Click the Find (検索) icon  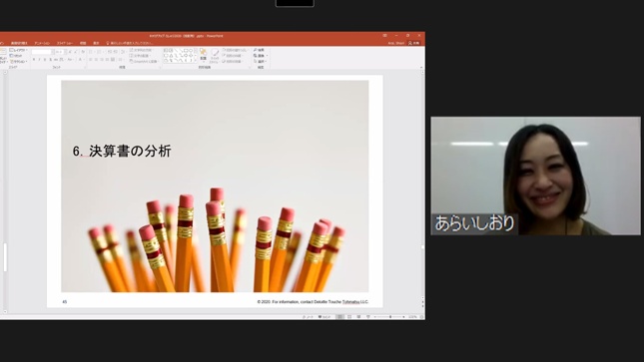pyautogui.click(x=259, y=50)
